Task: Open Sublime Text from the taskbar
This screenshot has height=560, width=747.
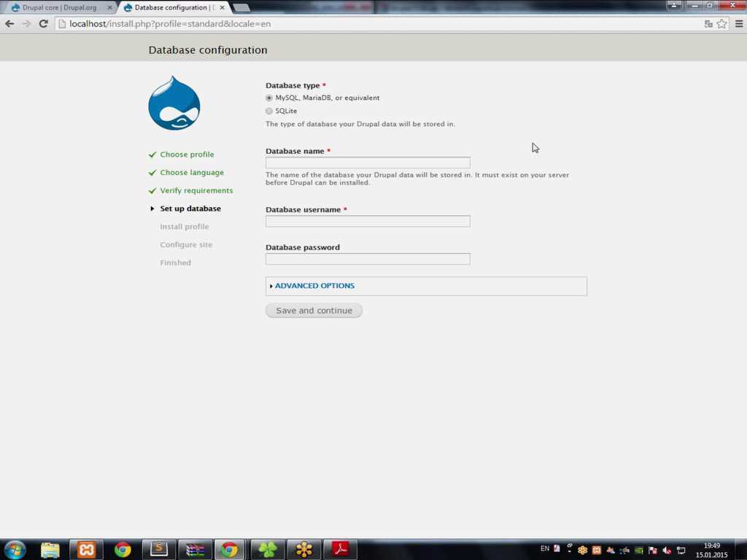Action: pyautogui.click(x=158, y=550)
